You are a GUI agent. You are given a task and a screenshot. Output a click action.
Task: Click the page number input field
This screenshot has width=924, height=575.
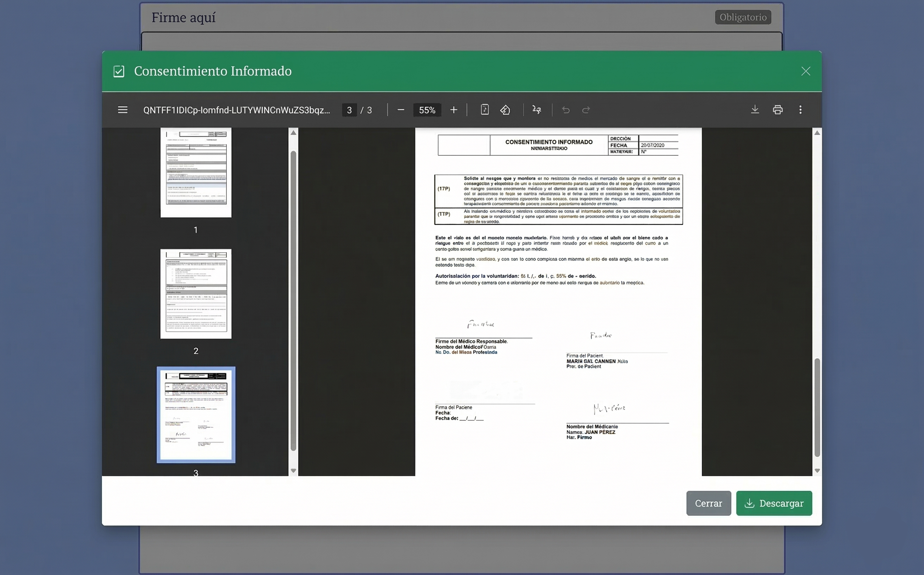(349, 110)
